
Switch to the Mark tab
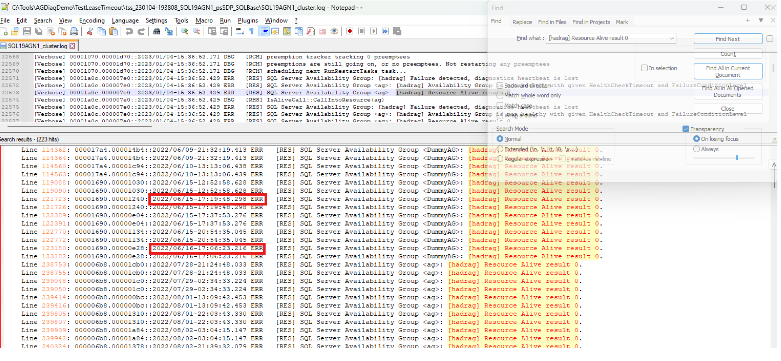(622, 22)
